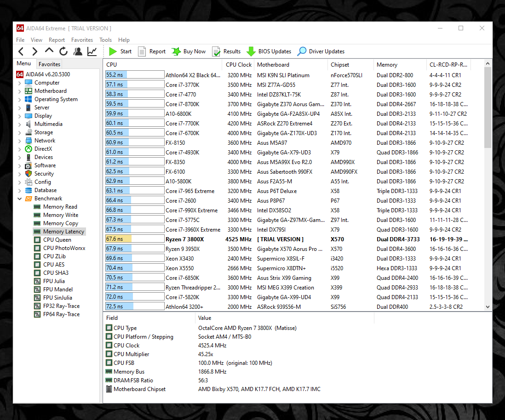Switch to the Favorites tab

pyautogui.click(x=49, y=64)
